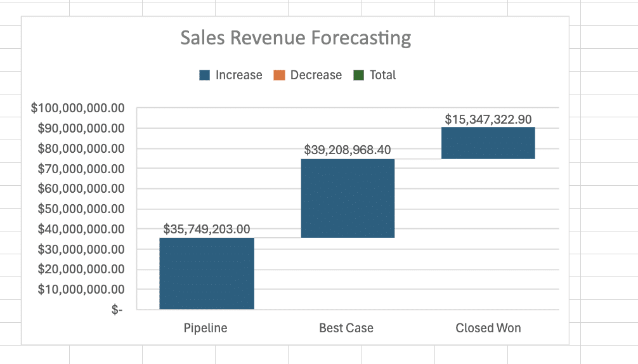Viewport: 638px width, 364px height.
Task: Select the Total legend text
Action: [x=382, y=75]
